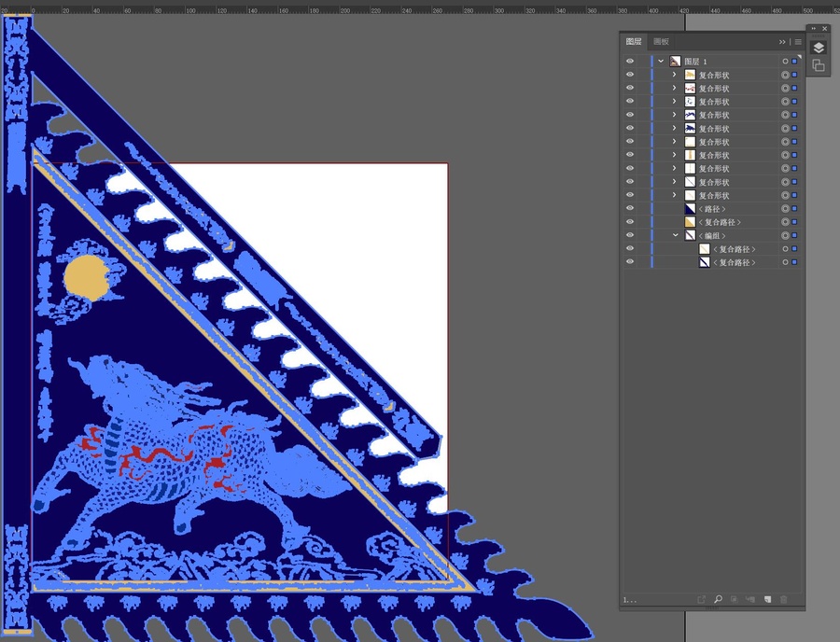This screenshot has width=840, height=642.
Task: Select the 图层 1 layer name
Action: tap(695, 62)
